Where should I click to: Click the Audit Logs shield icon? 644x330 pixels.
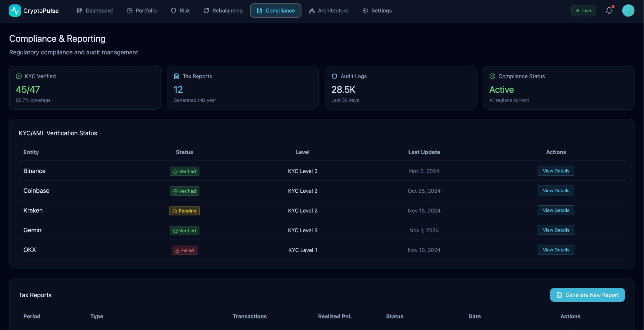coord(334,76)
